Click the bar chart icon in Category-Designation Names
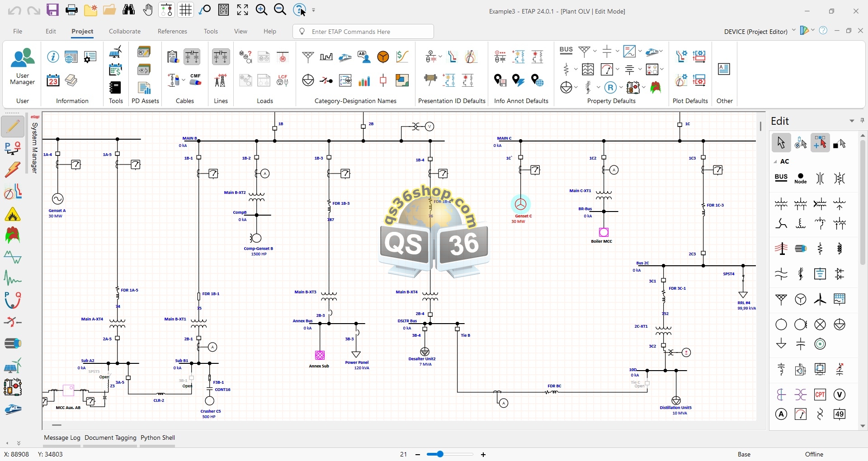The image size is (868, 461). (x=364, y=81)
